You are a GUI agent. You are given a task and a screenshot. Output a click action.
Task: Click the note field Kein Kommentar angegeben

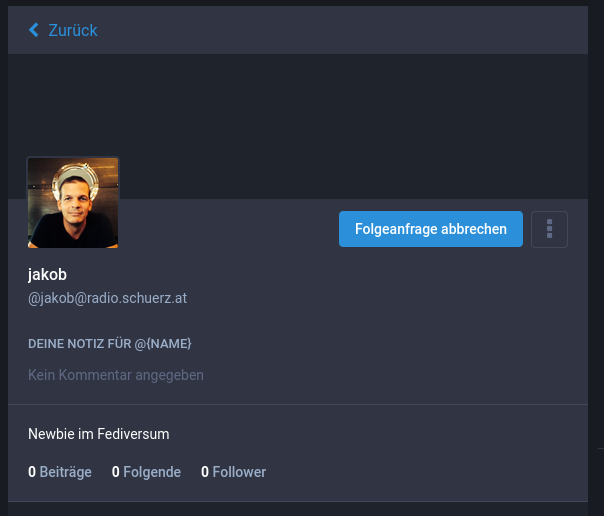[116, 375]
